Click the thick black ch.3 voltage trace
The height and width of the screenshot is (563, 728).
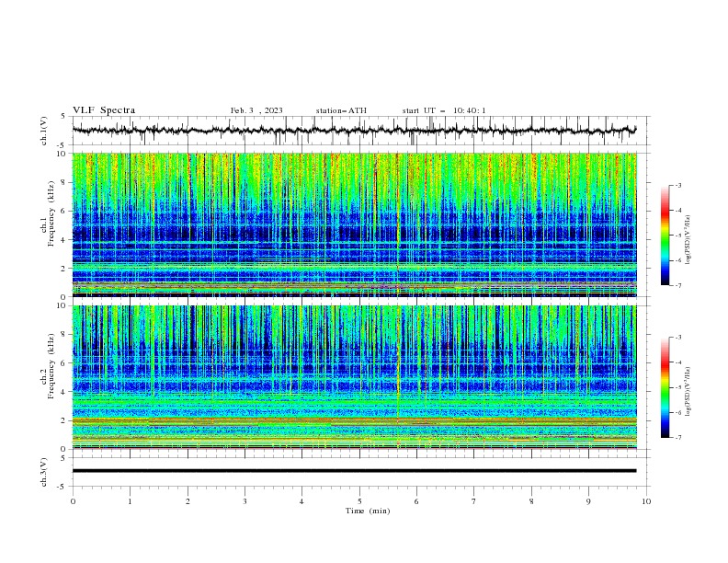coord(354,471)
